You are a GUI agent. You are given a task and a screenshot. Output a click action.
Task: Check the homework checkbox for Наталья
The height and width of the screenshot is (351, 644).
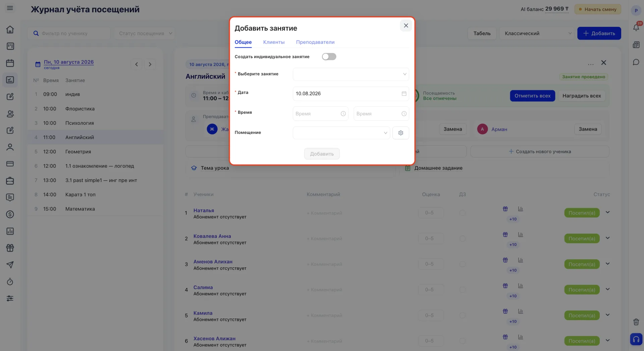[462, 213]
